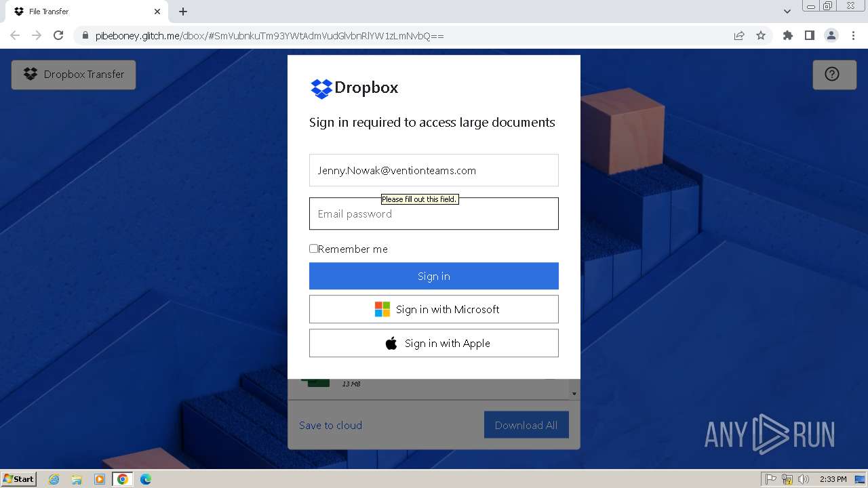
Task: Click the Save to cloud link
Action: tap(331, 425)
